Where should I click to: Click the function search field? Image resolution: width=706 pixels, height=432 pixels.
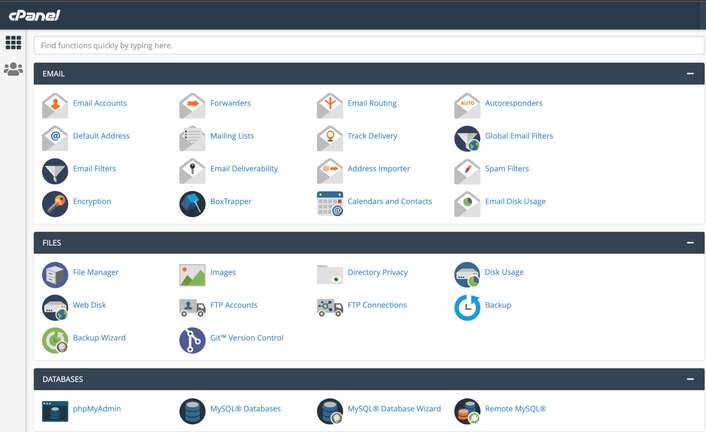coord(369,45)
